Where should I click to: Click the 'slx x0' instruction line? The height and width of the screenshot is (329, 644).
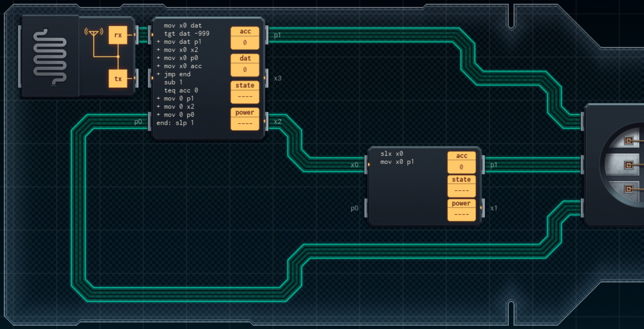392,154
